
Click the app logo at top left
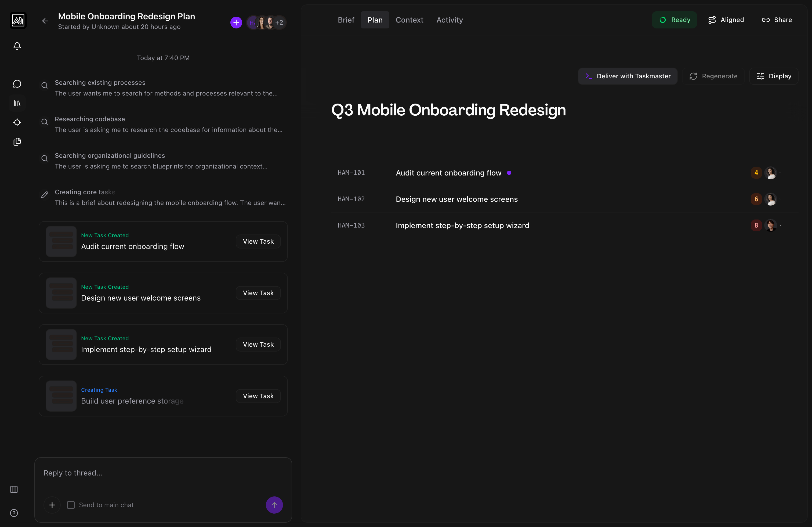pyautogui.click(x=18, y=20)
